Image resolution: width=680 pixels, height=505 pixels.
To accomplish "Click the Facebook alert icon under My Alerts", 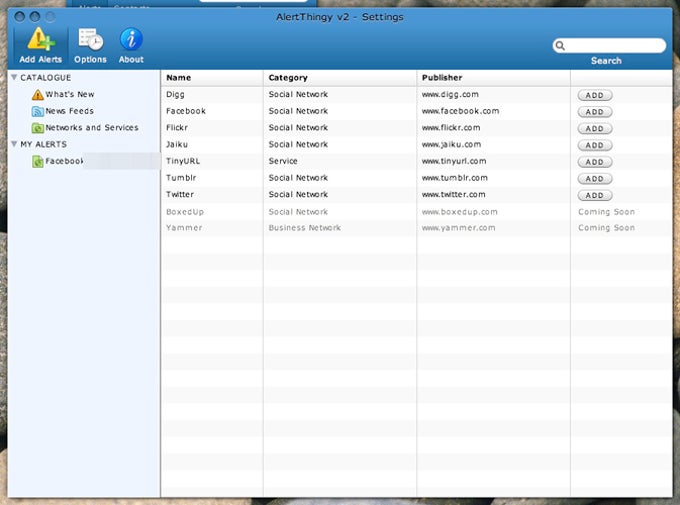I will coord(38,161).
